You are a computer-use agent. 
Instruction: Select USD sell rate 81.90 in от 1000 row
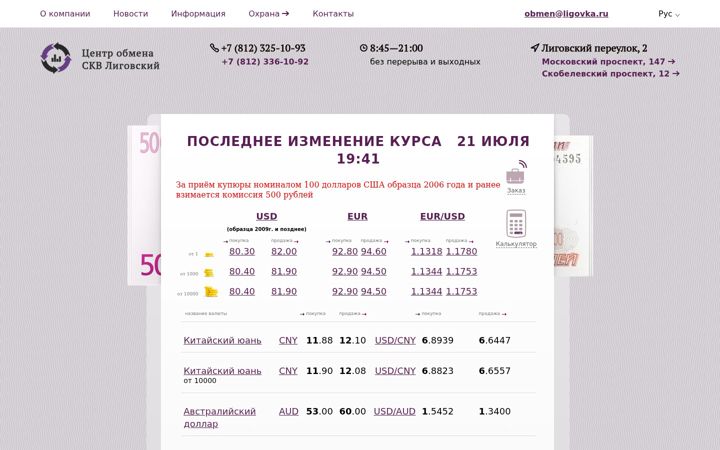click(284, 271)
